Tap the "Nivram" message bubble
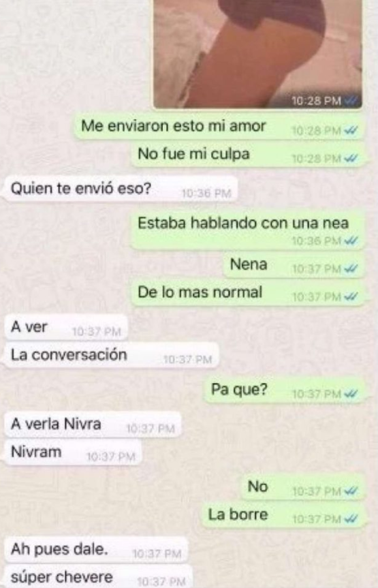Image resolution: width=378 pixels, height=588 pixels. point(73,452)
